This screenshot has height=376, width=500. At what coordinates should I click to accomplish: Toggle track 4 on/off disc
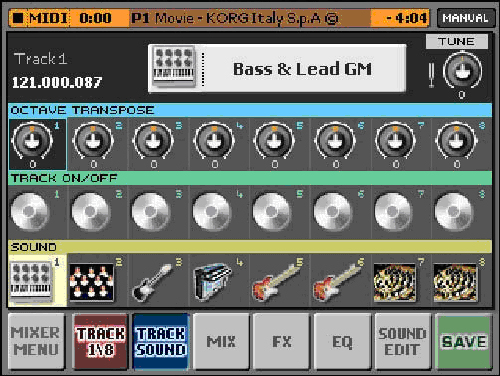click(212, 211)
